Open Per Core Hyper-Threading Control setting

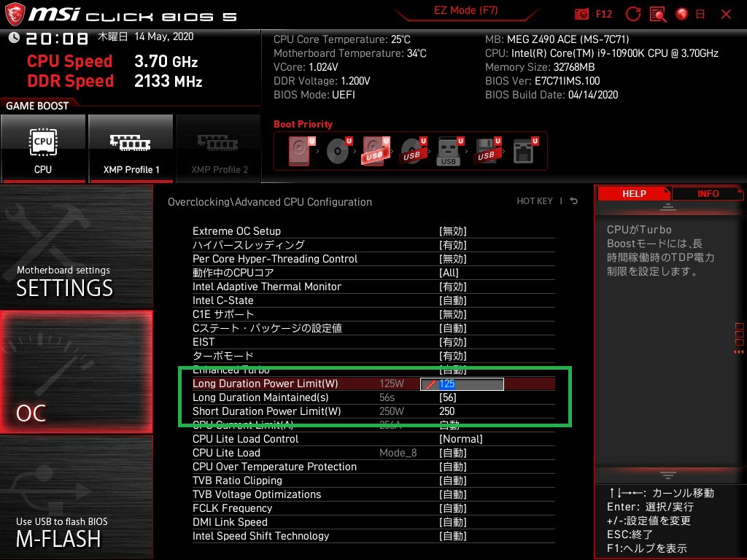[x=373, y=259]
